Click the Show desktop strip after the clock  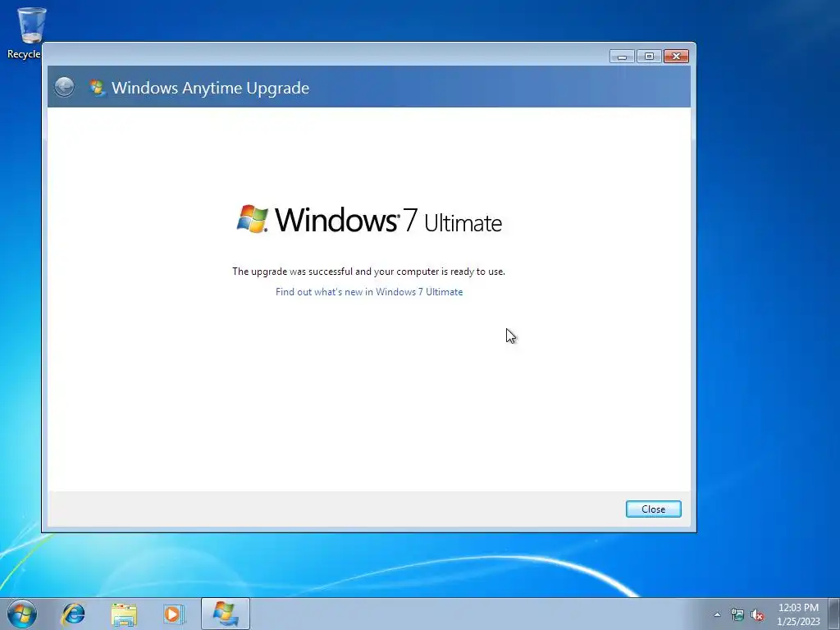pyautogui.click(x=834, y=614)
